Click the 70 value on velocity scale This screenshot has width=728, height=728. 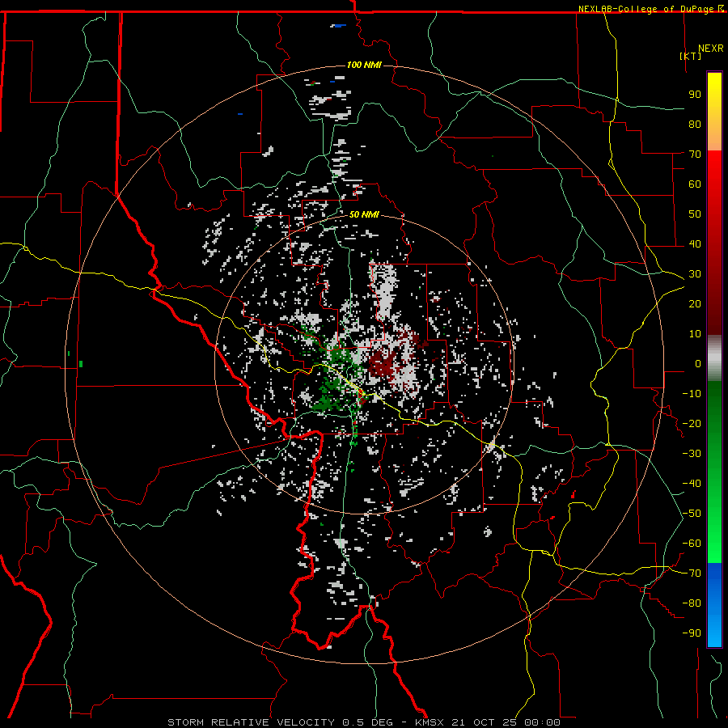pyautogui.click(x=695, y=154)
